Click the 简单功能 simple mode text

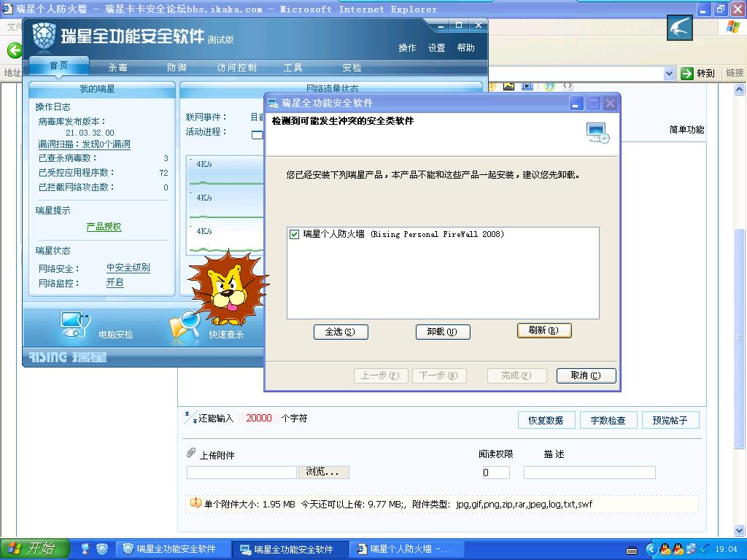[x=686, y=130]
